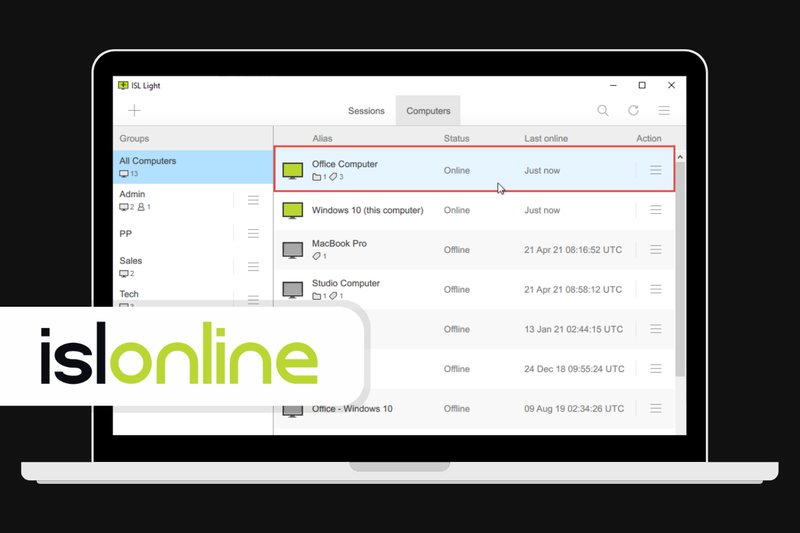Open Office Computer action menu
This screenshot has width=800, height=533.
pos(656,170)
